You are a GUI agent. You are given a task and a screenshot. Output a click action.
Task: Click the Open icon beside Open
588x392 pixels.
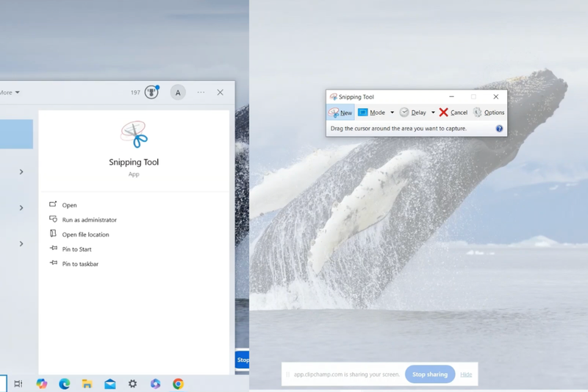53,204
